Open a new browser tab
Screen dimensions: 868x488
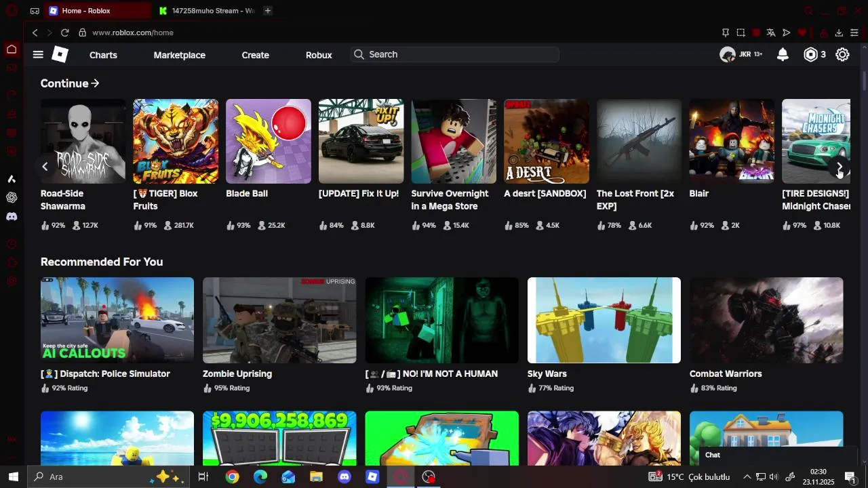point(268,11)
